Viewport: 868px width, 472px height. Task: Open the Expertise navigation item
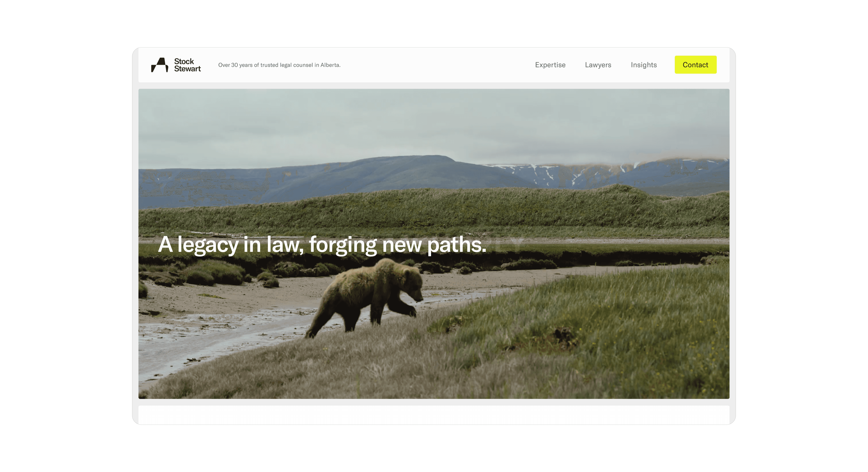550,65
